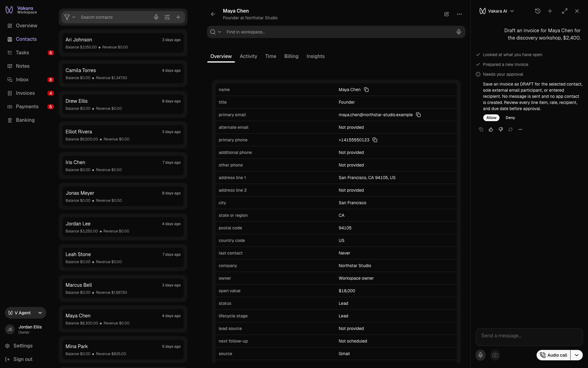
Task: Expand the Vakara AI panel fullscreen
Action: tap(565, 11)
